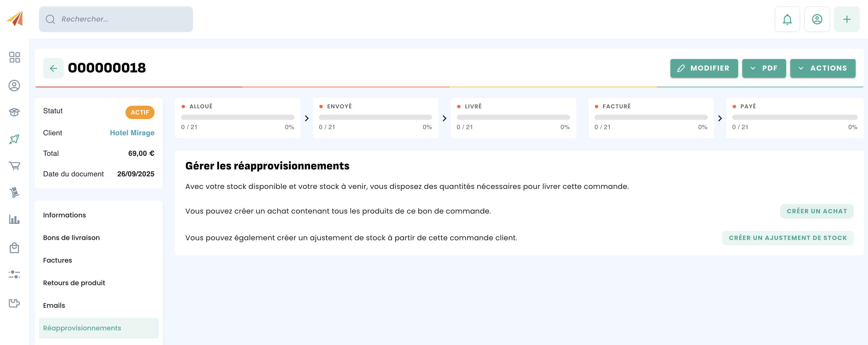Screen dimensions: 868x345
Task: Open the Bons de livraison section
Action: point(71,237)
